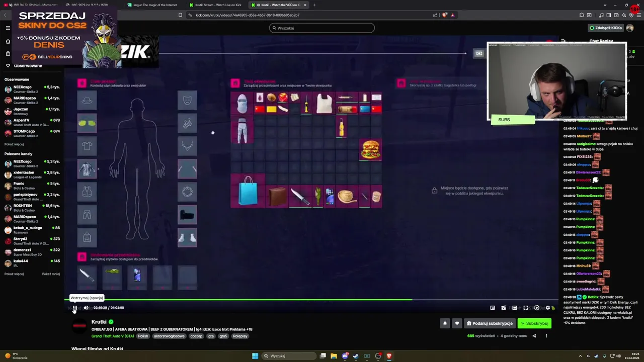
Task: Open Grand Theft Auto V (GTA) category link
Action: coord(113,336)
